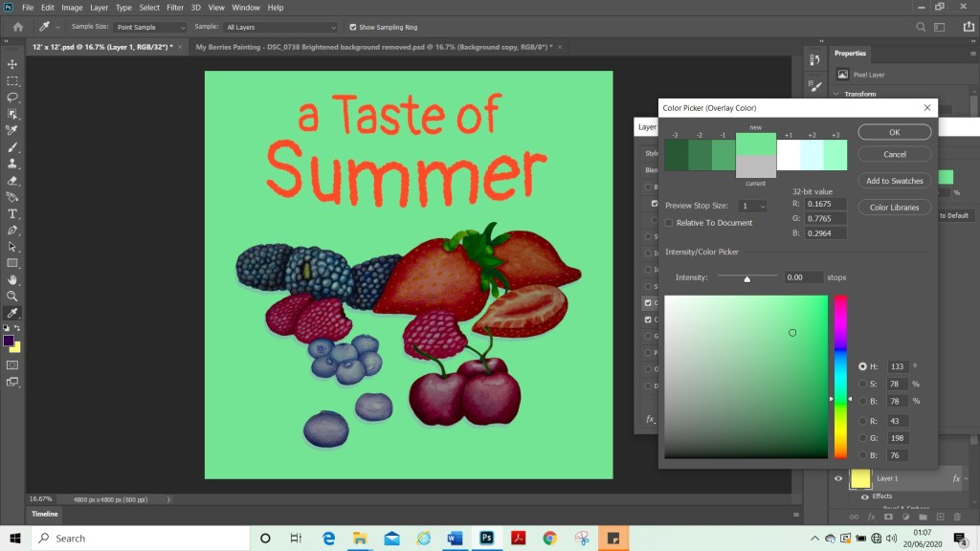Screen dimensions: 980x551
Task: Open the Image menu
Action: coord(72,8)
